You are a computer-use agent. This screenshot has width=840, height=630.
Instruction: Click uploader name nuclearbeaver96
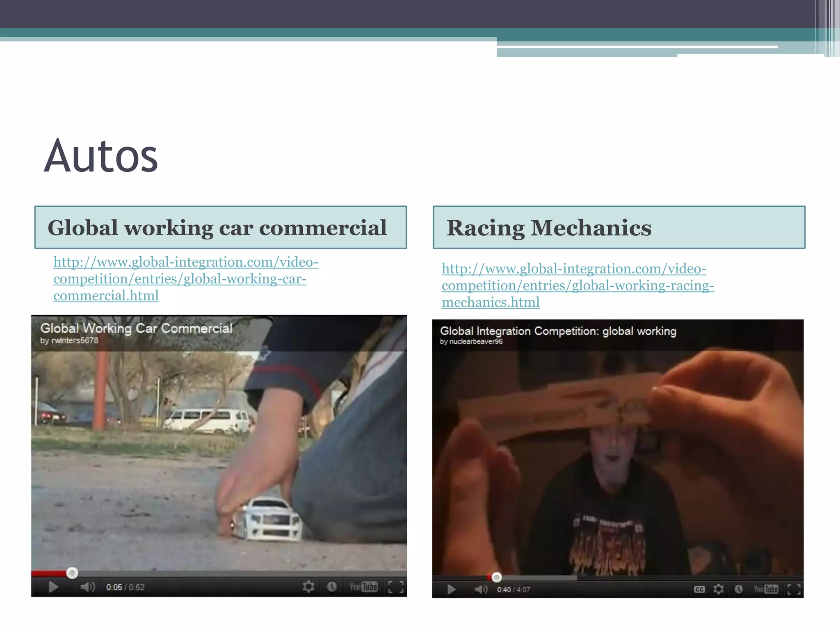[x=476, y=342]
